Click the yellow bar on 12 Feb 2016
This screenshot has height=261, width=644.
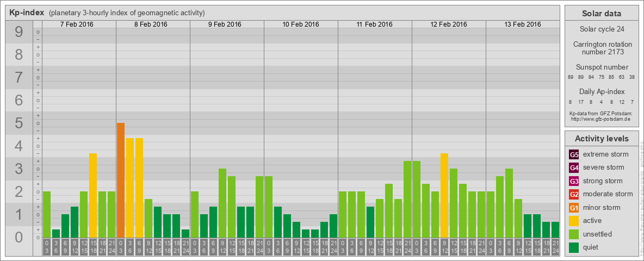(444, 195)
